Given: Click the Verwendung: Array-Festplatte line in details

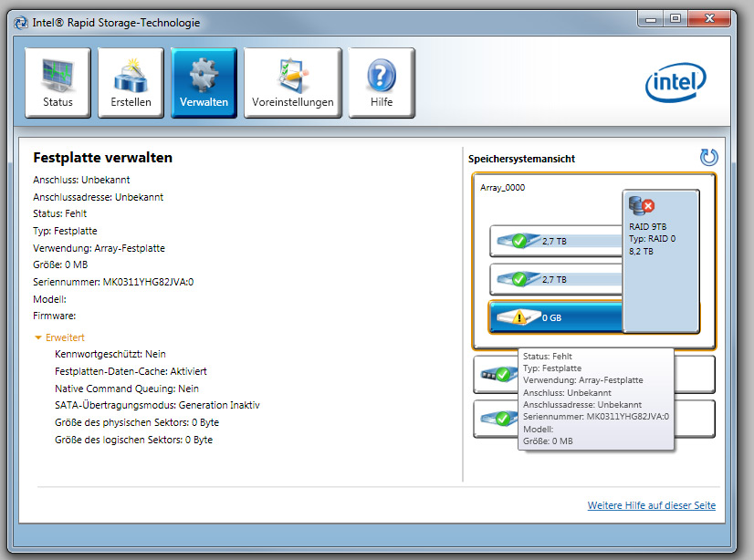Looking at the screenshot, I should pos(99,248).
